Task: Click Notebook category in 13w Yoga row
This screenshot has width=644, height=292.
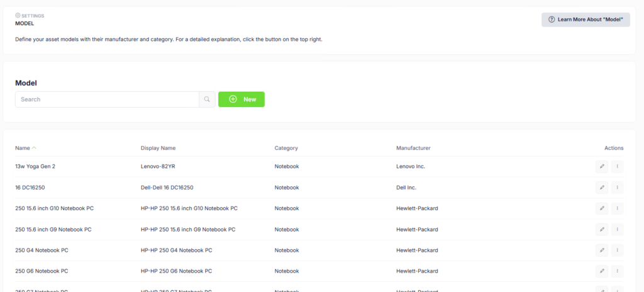Action: coord(287,167)
